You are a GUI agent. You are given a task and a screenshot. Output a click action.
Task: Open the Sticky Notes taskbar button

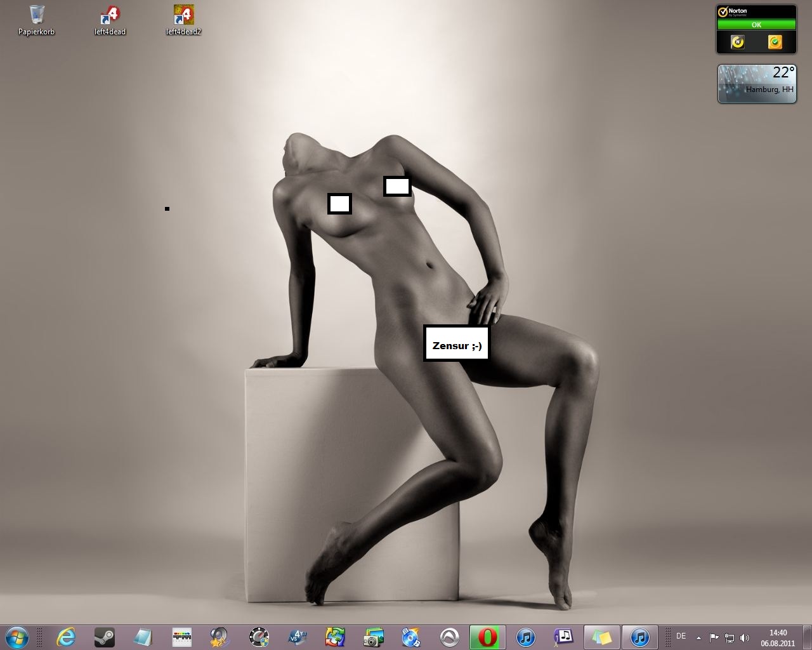click(601, 637)
